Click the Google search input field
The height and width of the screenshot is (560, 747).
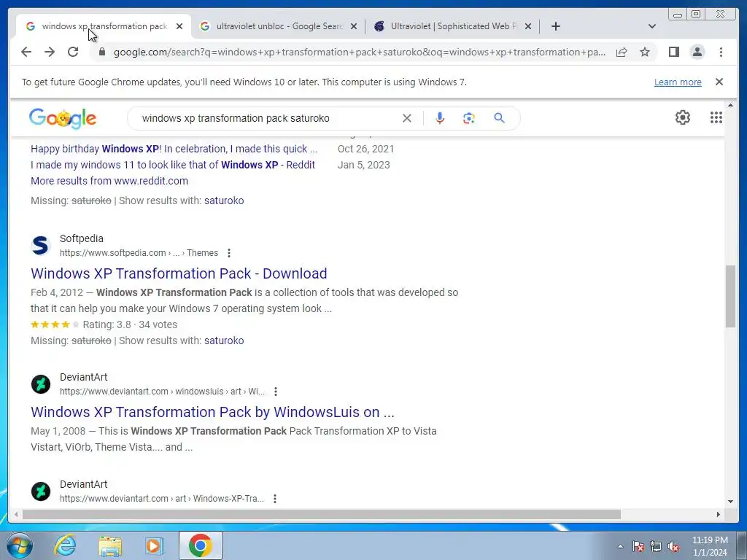tap(269, 118)
